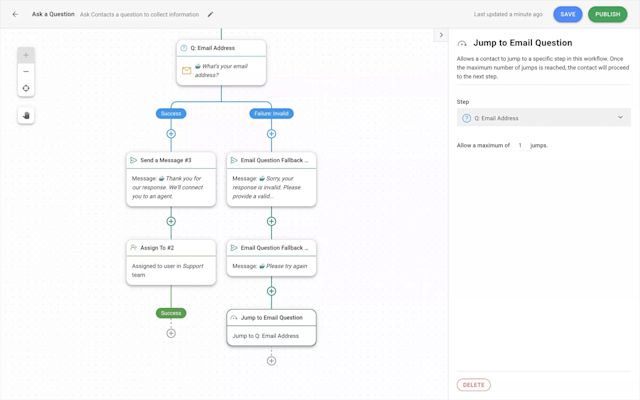Open the Q: Email Address step header
This screenshot has width=640, height=400.
coord(221,48)
